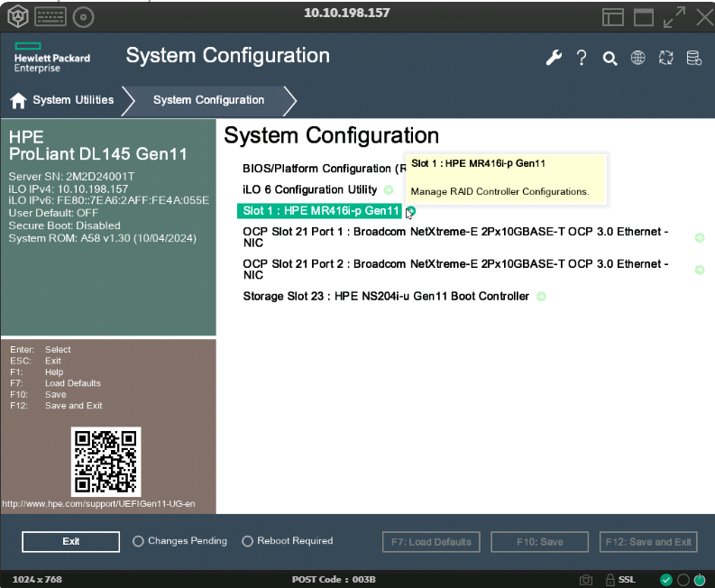Viewport: 715px width, 588px height.
Task: Click the QR code image
Action: [x=105, y=462]
